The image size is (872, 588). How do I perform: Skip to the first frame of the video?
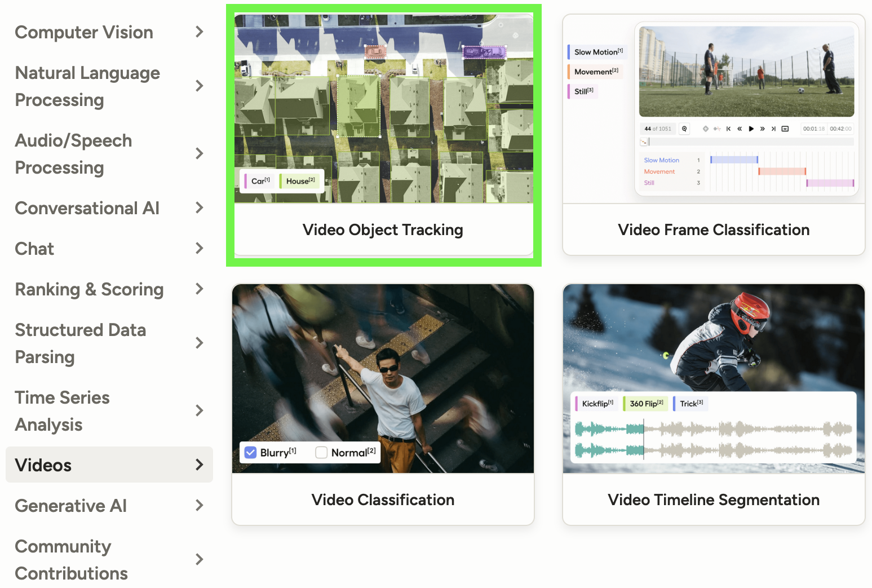(728, 129)
